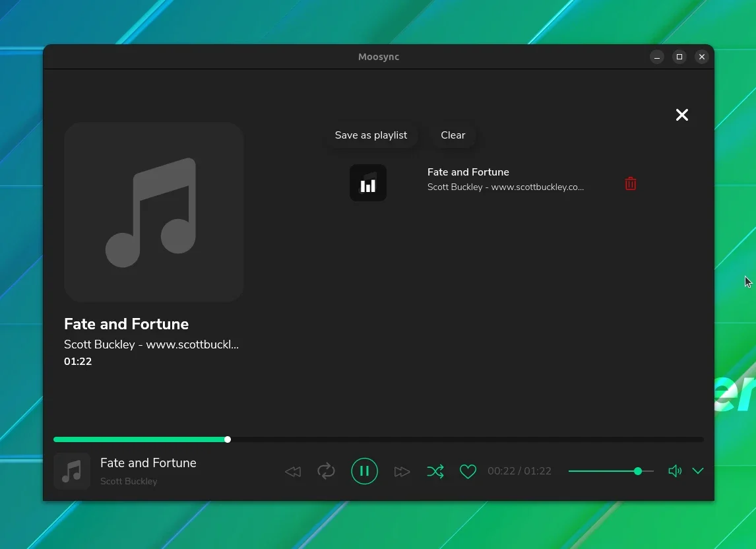The height and width of the screenshot is (549, 756).
Task: Maximize the Moosync window
Action: [679, 57]
